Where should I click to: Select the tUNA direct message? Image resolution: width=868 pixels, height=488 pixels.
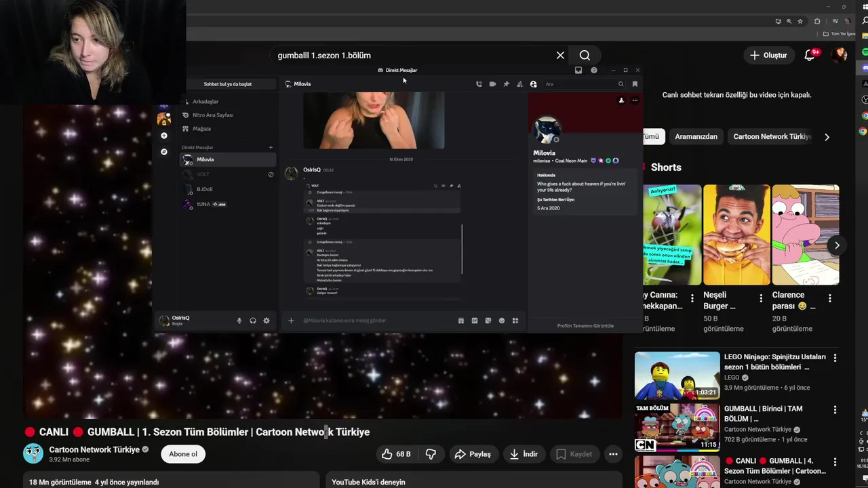pos(228,204)
